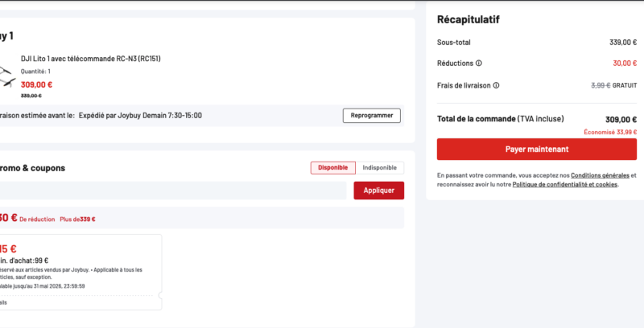This screenshot has height=328, width=644.
Task: Open the Conditions générales link
Action: [600, 175]
